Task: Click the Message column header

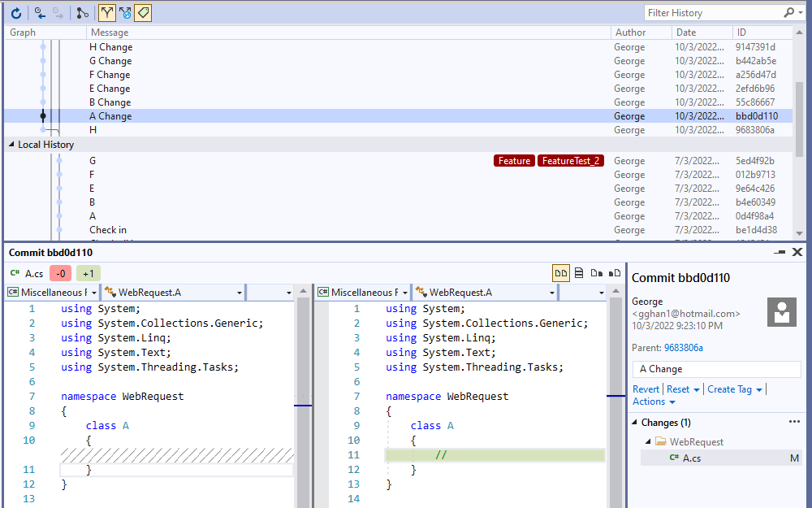Action: [109, 33]
